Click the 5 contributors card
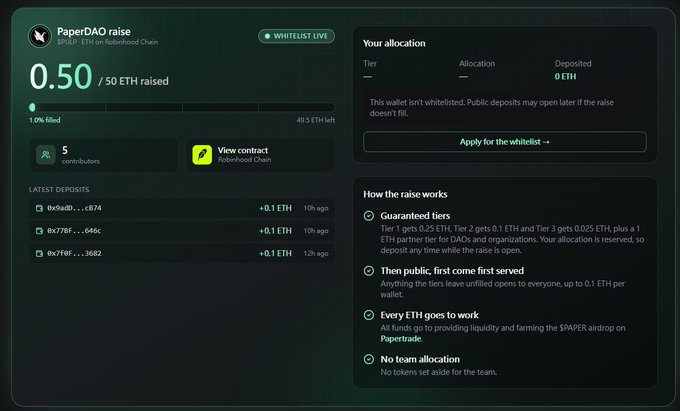Viewport: 680px width, 411px height. pyautogui.click(x=104, y=155)
